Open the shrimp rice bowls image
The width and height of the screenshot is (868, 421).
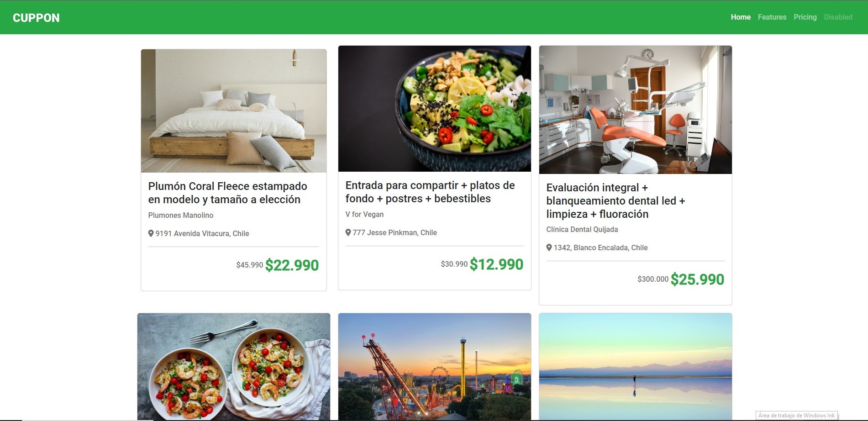(234, 367)
